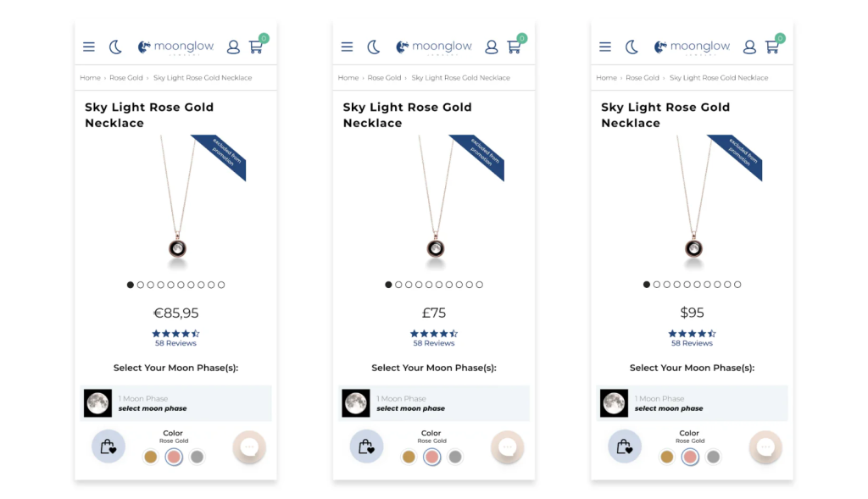Open the chat bubble support icon

[249, 446]
